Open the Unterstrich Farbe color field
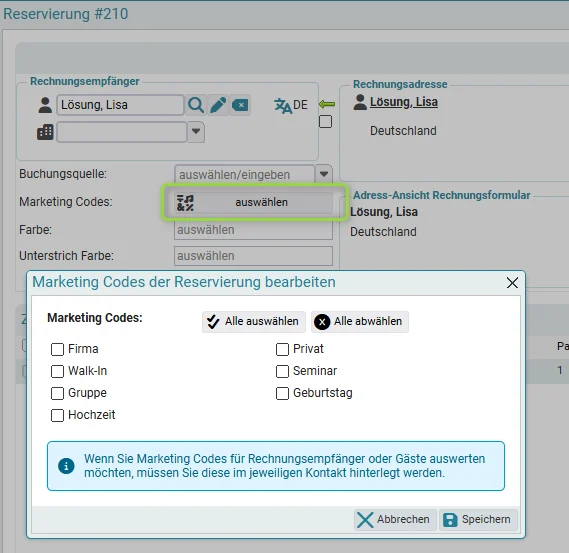The height and width of the screenshot is (553, 569). (253, 256)
